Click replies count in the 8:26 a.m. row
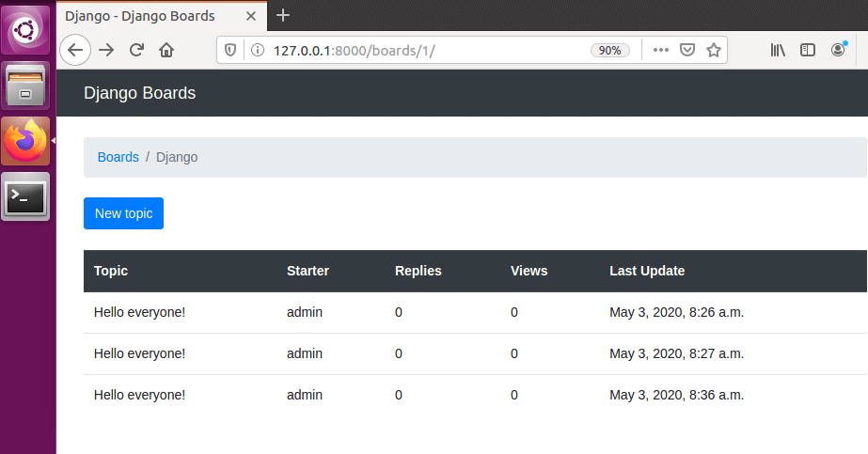Screen dimensions: 868x454 399,312
